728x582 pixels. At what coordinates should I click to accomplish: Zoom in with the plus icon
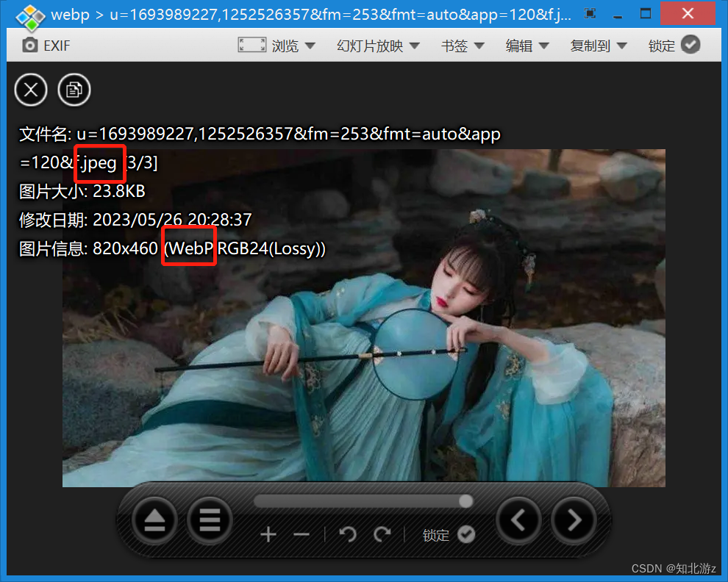point(268,535)
